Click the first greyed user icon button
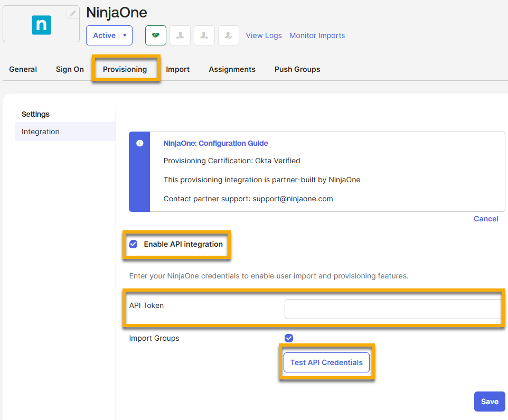The width and height of the screenshot is (508, 420). (180, 35)
